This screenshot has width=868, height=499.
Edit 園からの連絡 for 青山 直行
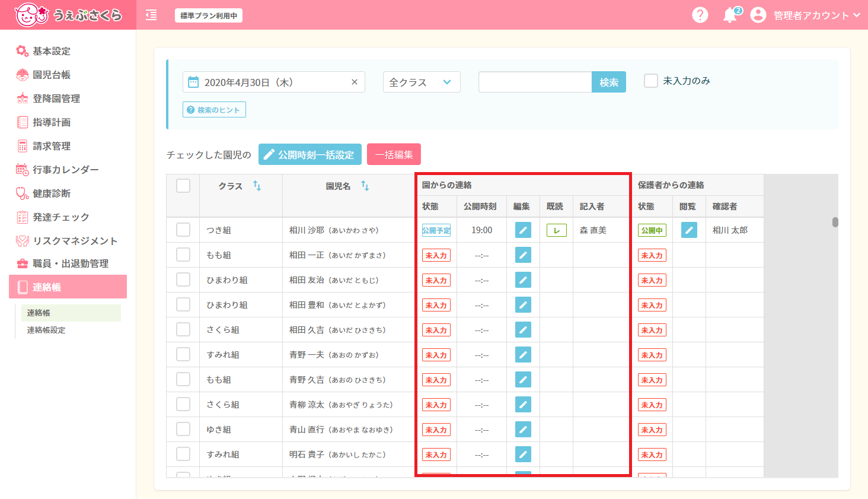click(523, 430)
